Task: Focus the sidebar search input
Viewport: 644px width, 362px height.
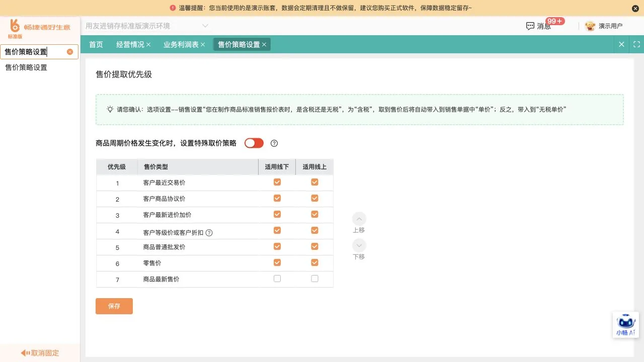Action: (34, 52)
